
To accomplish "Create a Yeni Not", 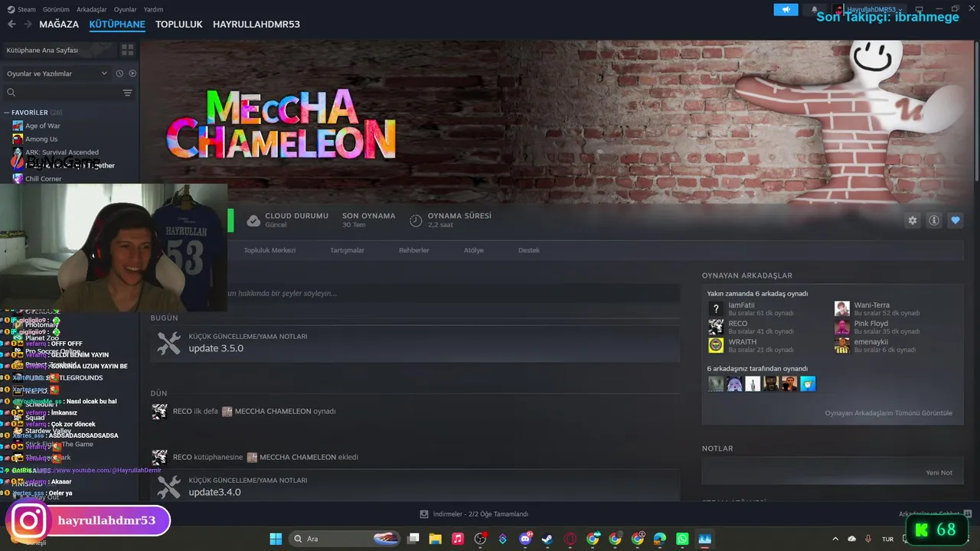I will (939, 473).
